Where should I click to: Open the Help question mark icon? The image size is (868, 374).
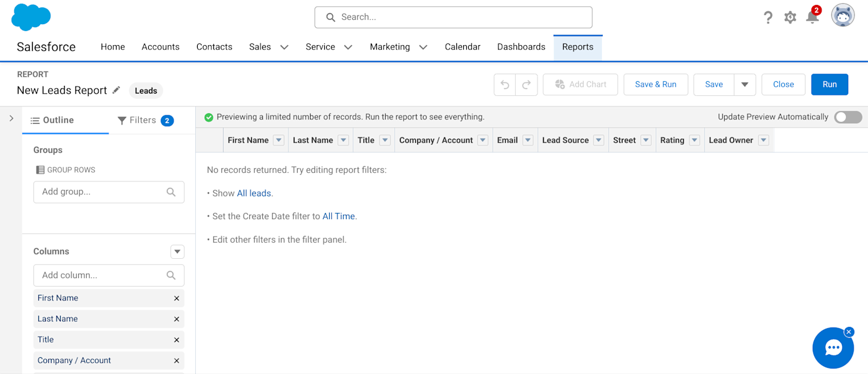tap(768, 17)
